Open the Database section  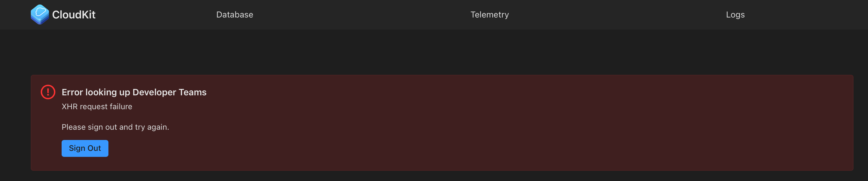pyautogui.click(x=235, y=15)
